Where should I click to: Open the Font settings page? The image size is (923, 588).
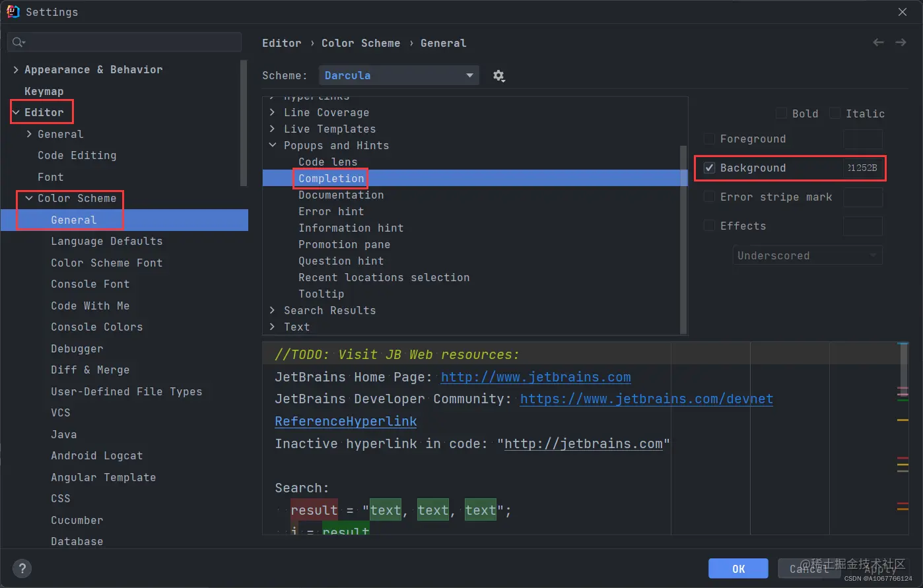(51, 177)
